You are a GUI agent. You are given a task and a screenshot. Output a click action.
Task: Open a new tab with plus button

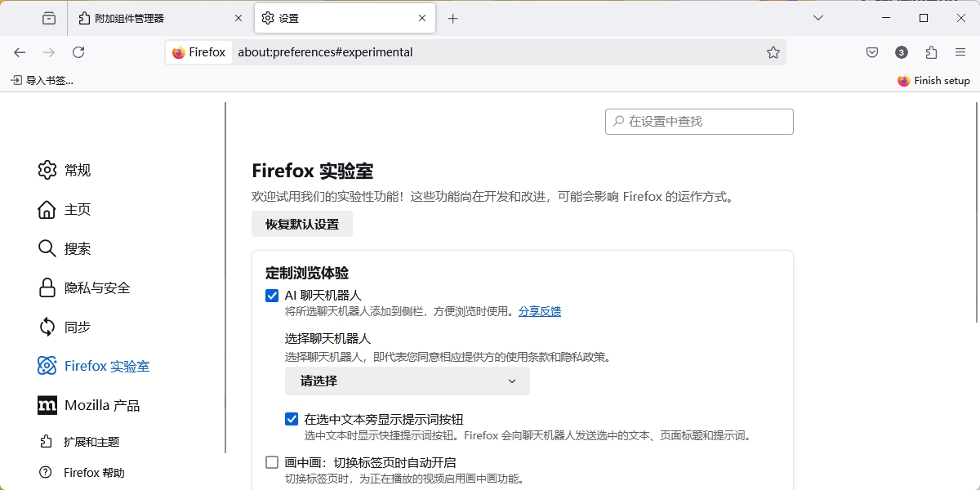click(x=453, y=18)
